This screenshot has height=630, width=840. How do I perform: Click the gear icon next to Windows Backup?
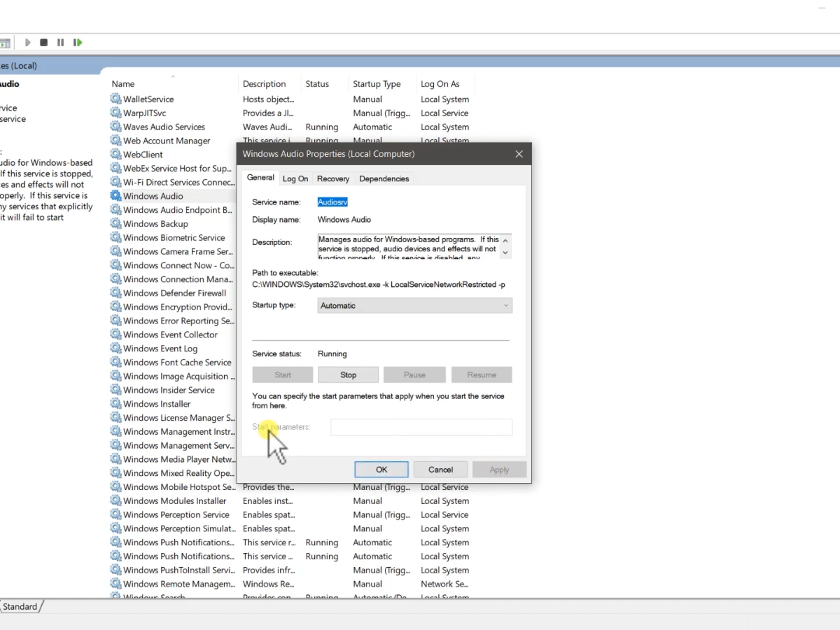[115, 224]
